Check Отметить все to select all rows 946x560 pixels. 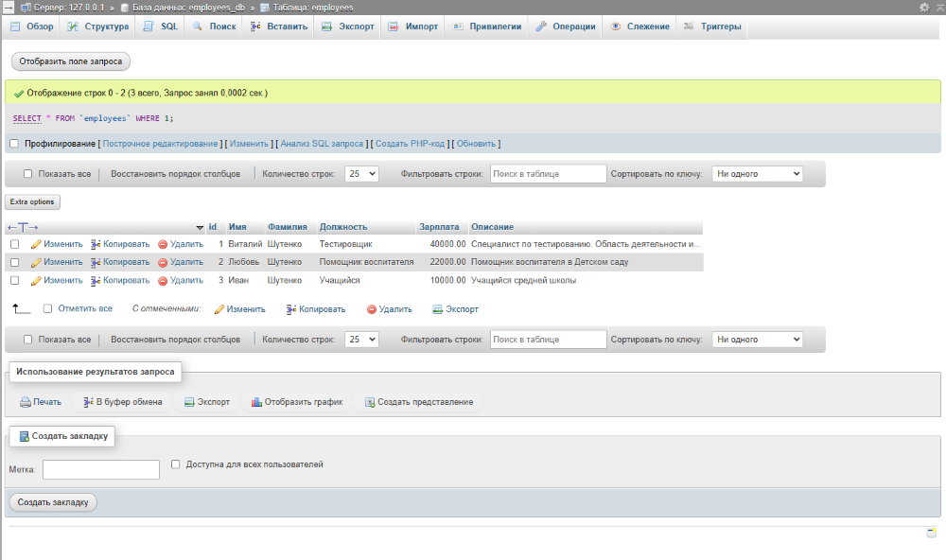coord(44,308)
